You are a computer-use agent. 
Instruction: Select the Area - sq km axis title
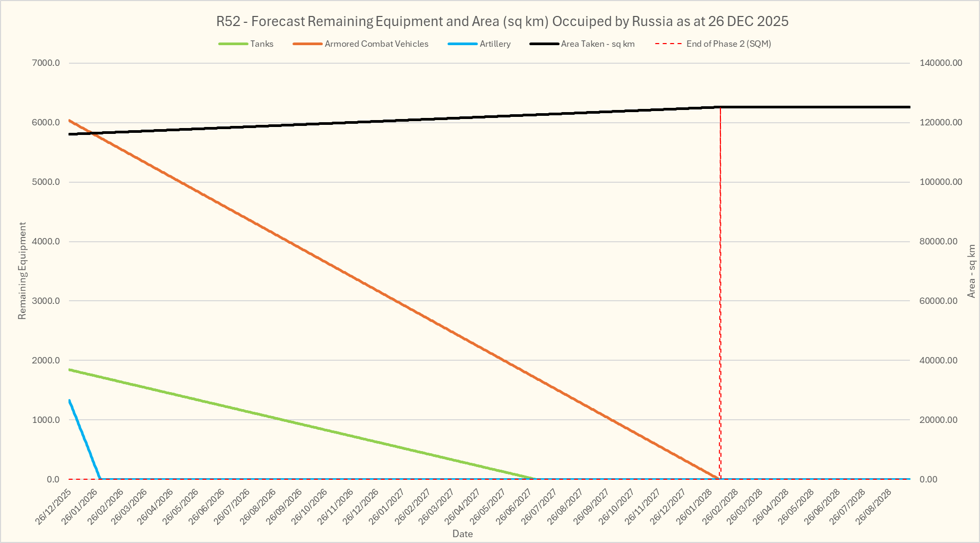coord(971,271)
